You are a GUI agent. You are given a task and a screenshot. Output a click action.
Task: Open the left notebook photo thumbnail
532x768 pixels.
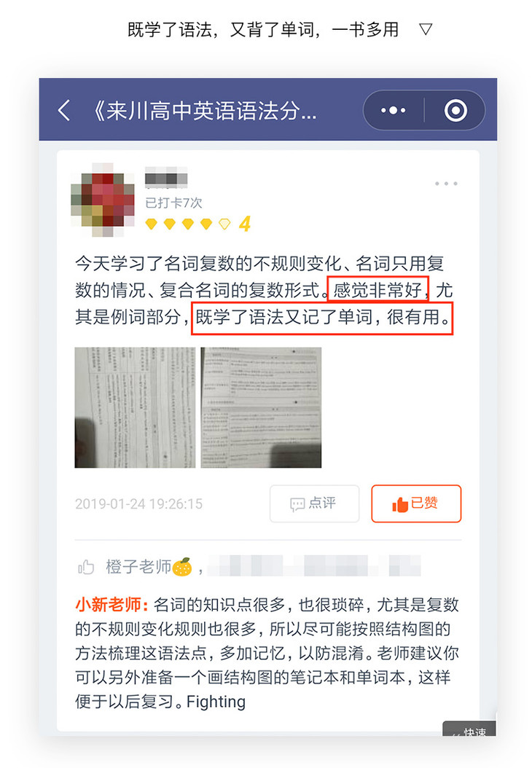[135, 407]
